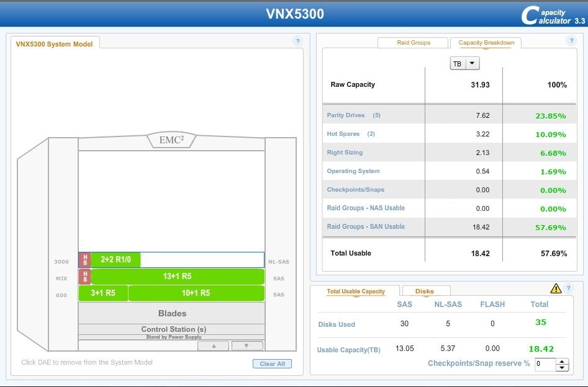Image resolution: width=588 pixels, height=387 pixels.
Task: Click the 2.13 right sizing value
Action: pos(482,153)
